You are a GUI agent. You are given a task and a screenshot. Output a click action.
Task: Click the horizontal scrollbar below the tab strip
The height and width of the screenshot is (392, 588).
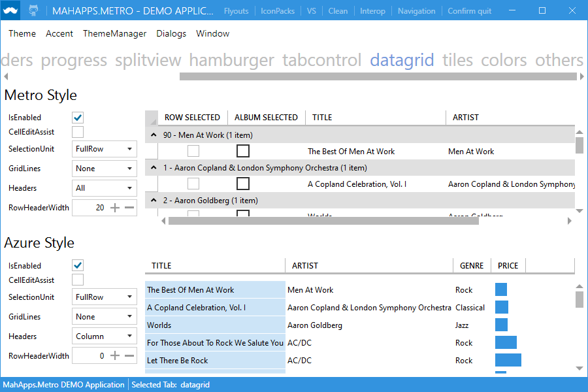click(379, 76)
